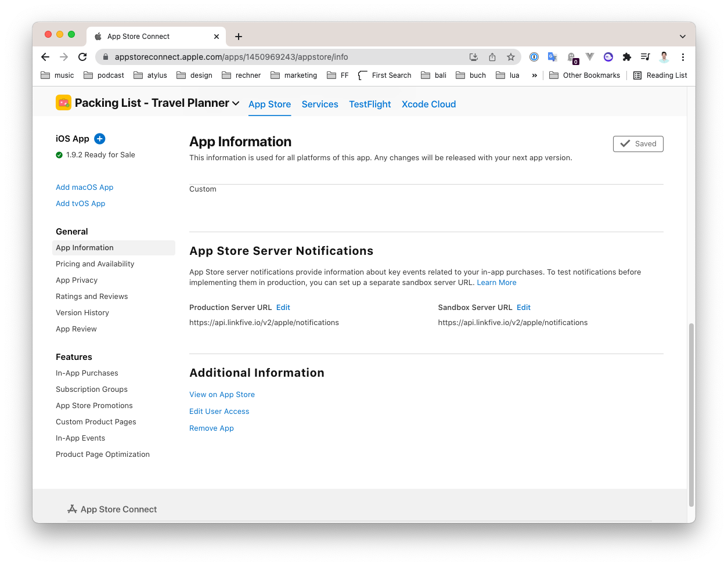The width and height of the screenshot is (728, 566).
Task: Switch to the Services tab
Action: pos(320,104)
